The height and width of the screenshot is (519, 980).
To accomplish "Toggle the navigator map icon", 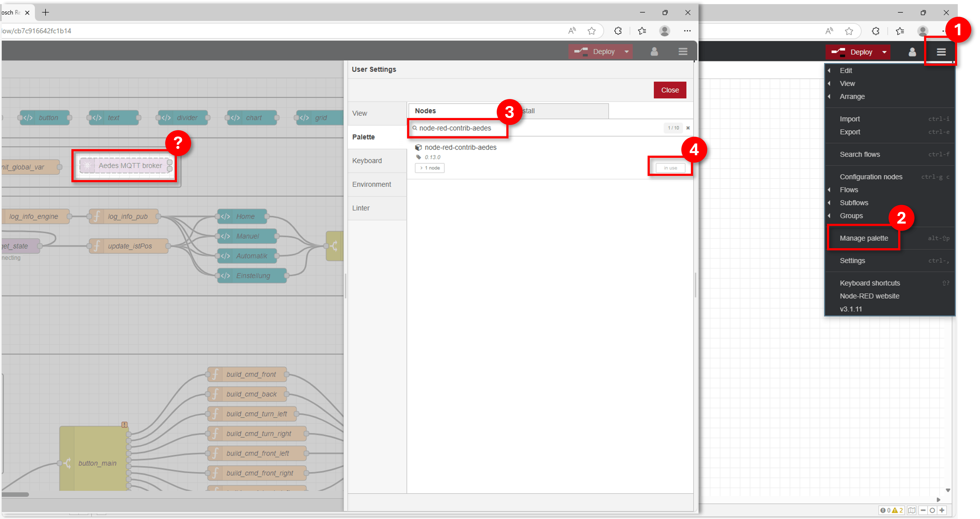I will [x=912, y=510].
